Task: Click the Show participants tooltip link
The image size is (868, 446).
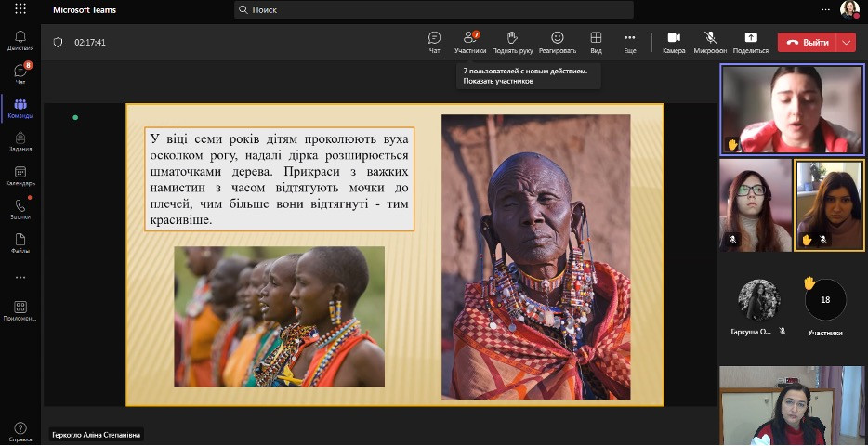Action: [x=498, y=81]
